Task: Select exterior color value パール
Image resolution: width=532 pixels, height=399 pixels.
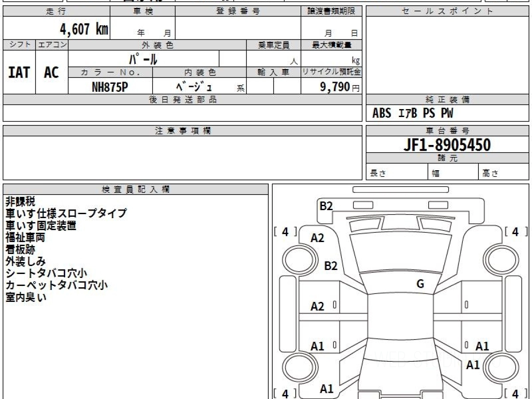Action: [143, 59]
